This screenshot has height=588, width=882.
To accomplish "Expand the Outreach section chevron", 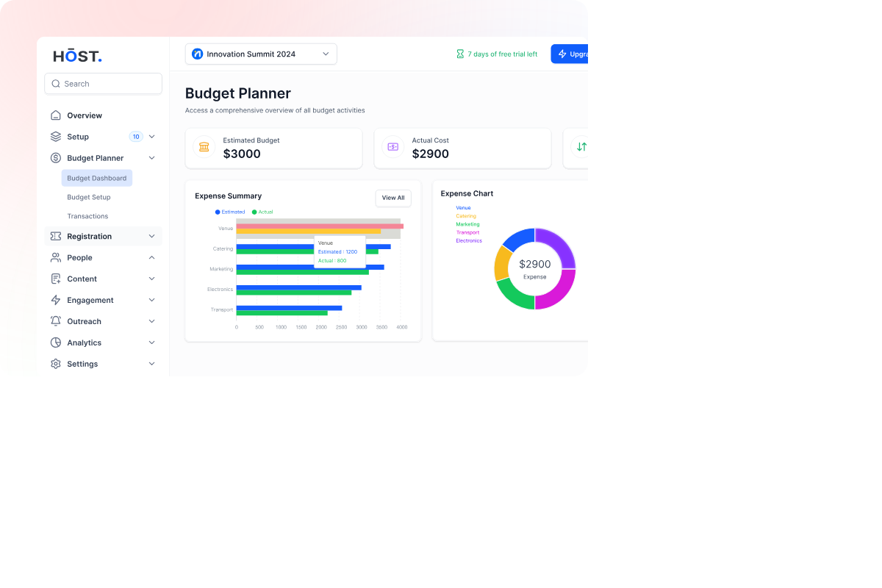I will tap(152, 321).
